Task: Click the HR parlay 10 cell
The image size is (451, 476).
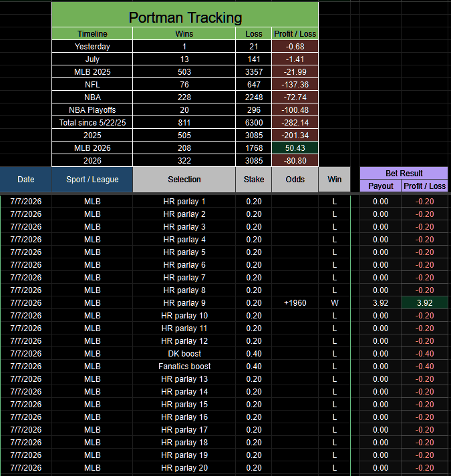Action: pos(184,316)
